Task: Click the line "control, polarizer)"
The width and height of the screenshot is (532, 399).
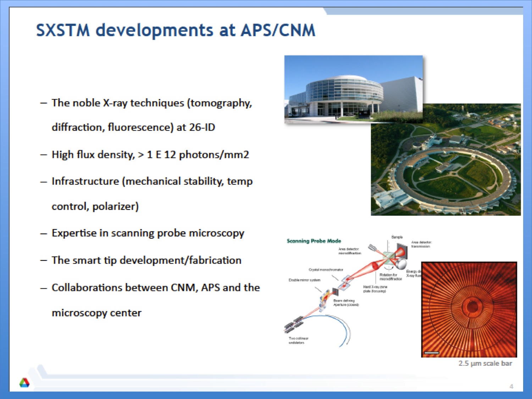Action: click(95, 206)
